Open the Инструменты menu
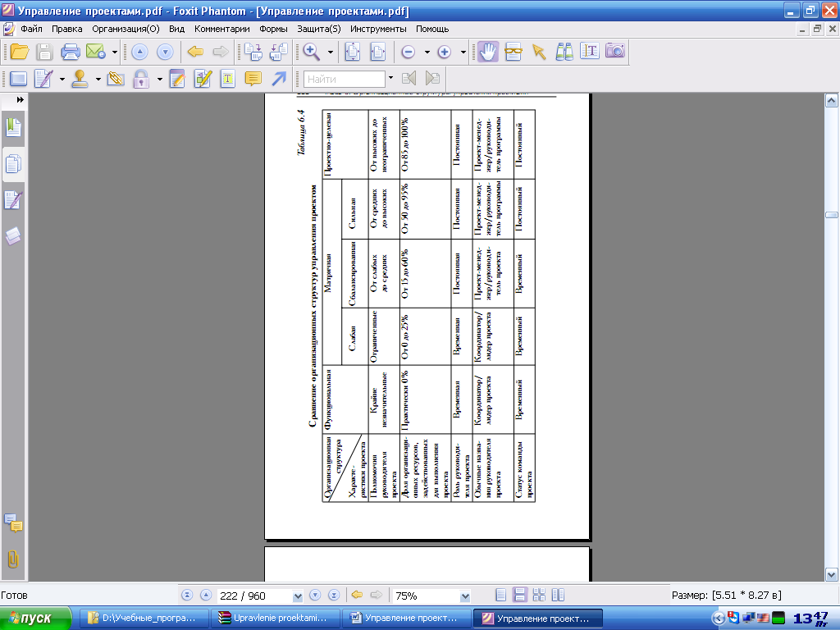 click(x=378, y=29)
